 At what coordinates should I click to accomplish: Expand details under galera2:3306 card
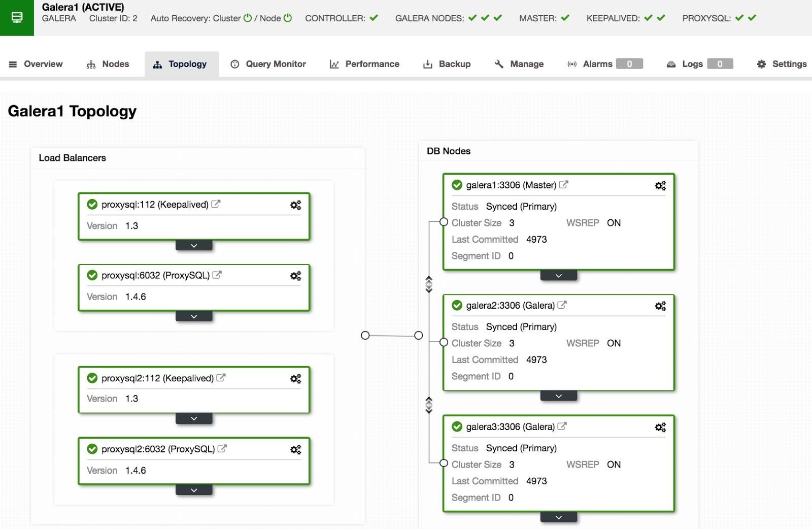(x=559, y=396)
